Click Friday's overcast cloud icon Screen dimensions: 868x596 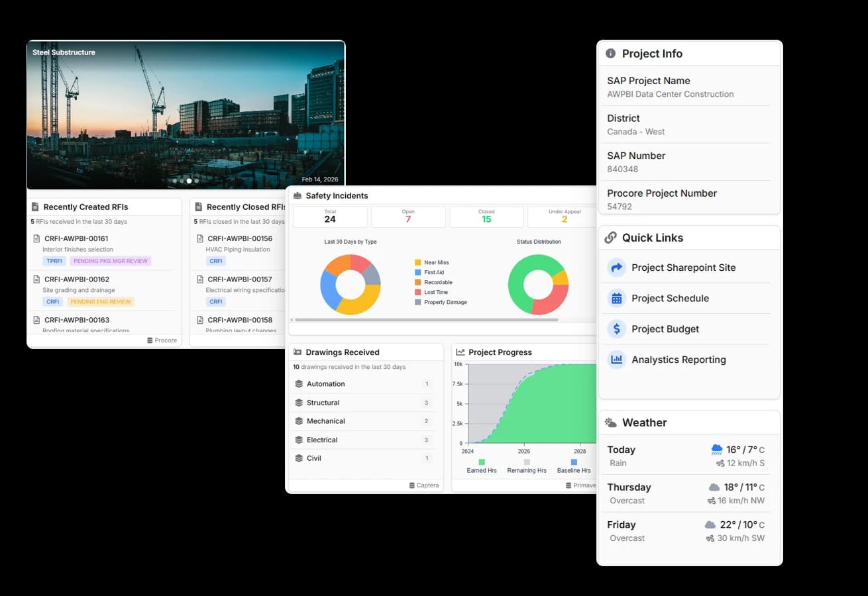click(x=710, y=524)
